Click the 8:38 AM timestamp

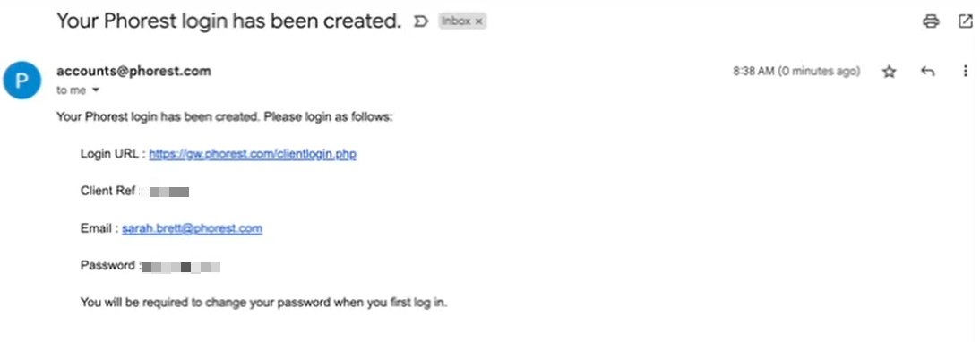(796, 71)
